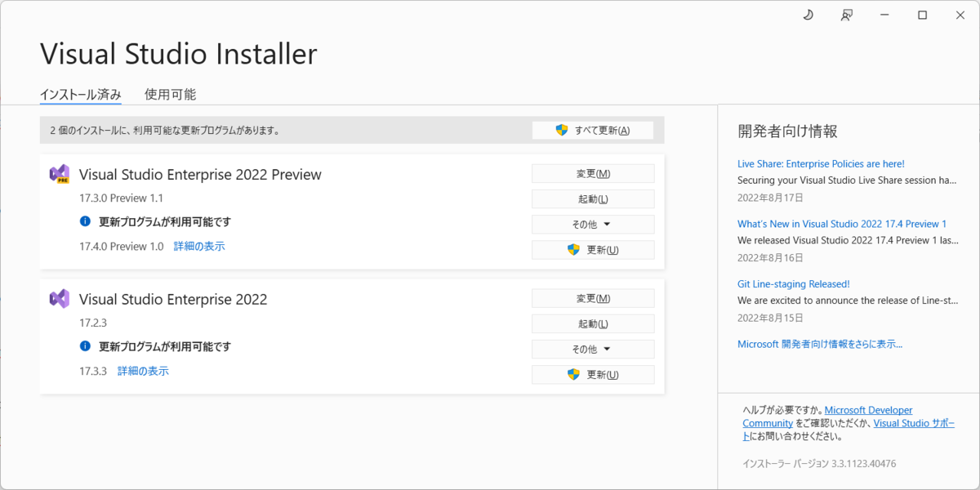Viewport: 980px width, 490px height.
Task: Open 詳細の表示 link for 17.4.0 Preview 1.0
Action: click(x=199, y=246)
